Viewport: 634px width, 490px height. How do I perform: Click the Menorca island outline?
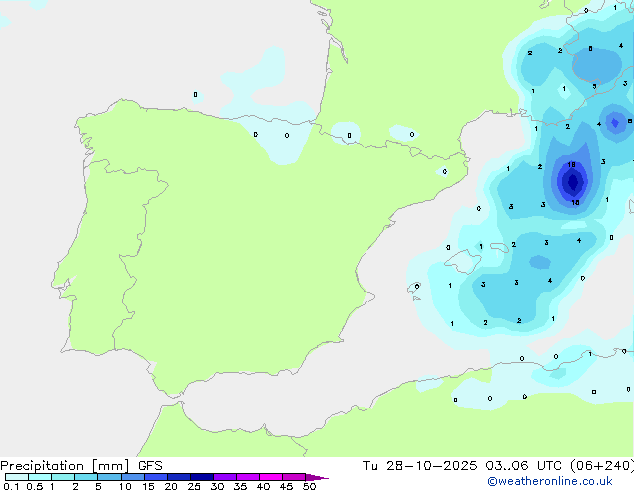click(500, 247)
